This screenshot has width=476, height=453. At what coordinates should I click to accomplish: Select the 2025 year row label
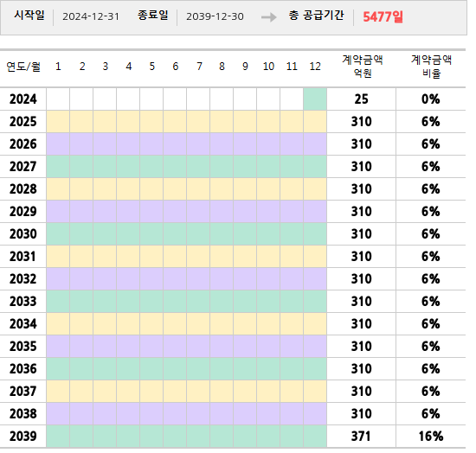tap(23, 122)
